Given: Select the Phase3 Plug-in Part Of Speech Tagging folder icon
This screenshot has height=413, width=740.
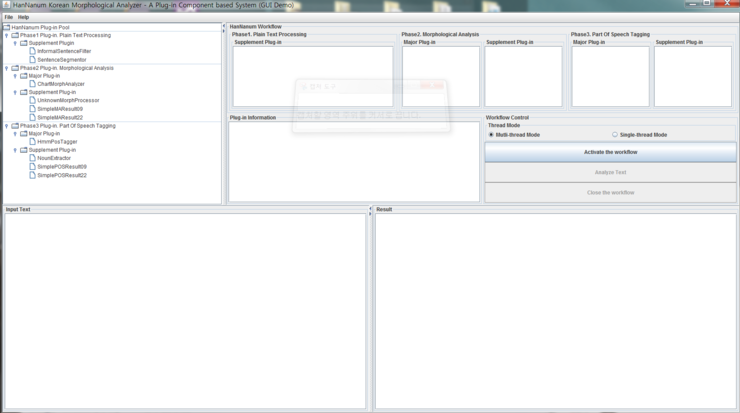Looking at the screenshot, I should tap(15, 126).
